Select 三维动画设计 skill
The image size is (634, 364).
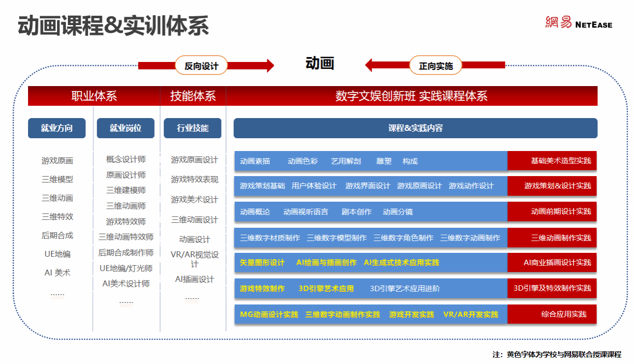[x=194, y=220]
